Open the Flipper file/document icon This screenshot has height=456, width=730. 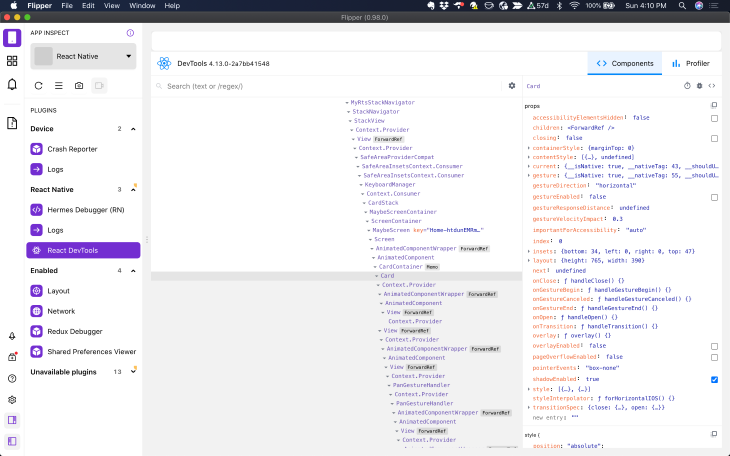pos(12,123)
